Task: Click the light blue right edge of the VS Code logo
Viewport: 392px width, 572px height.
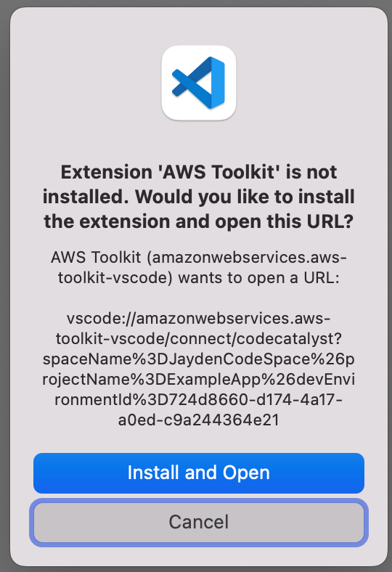Action: [x=218, y=83]
